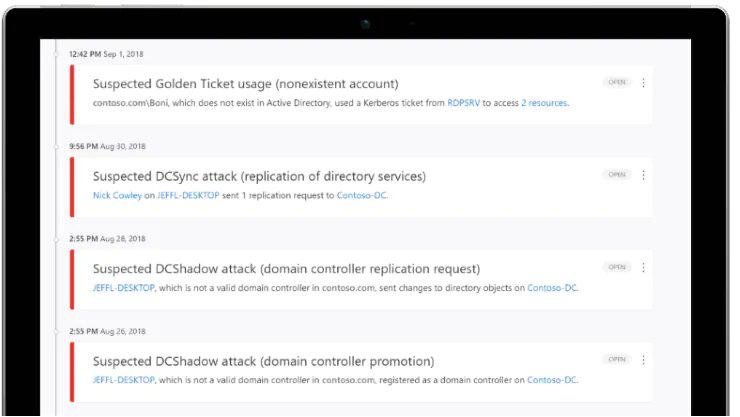
Task: Click OPEN status on DCShadow promotion alert
Action: (x=616, y=359)
